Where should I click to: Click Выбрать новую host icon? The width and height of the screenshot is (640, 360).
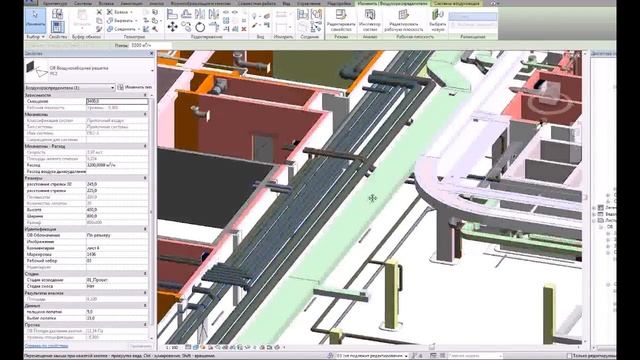(x=438, y=20)
